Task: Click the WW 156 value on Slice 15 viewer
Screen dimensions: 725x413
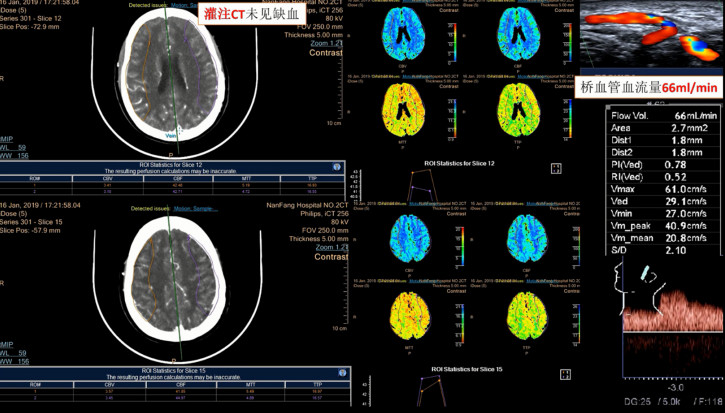Action: pos(14,362)
